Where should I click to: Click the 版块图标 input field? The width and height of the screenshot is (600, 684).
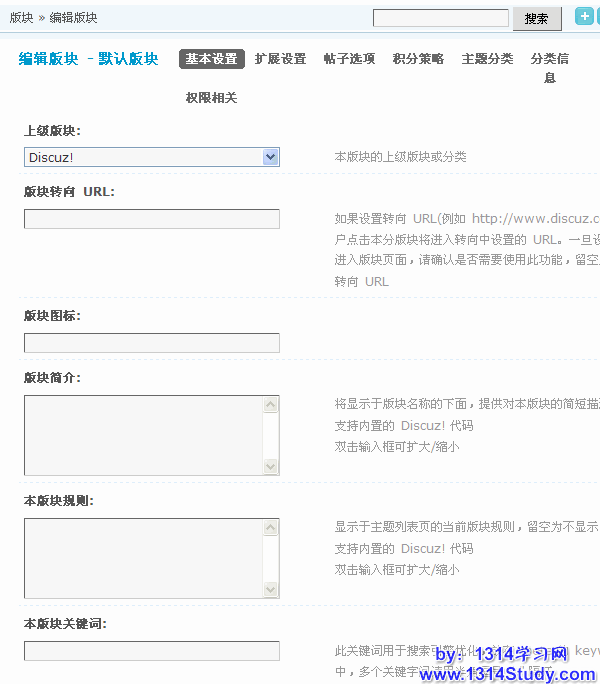[151, 343]
